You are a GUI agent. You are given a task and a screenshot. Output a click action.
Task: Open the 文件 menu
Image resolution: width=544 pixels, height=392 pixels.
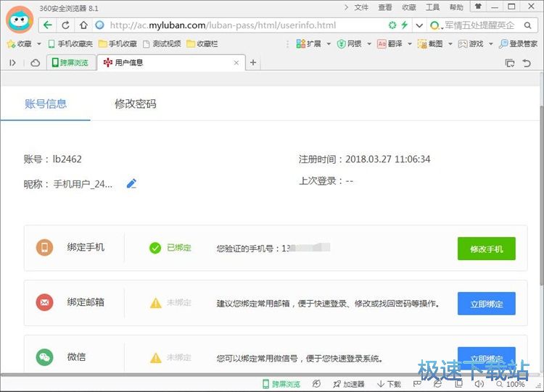(361, 7)
